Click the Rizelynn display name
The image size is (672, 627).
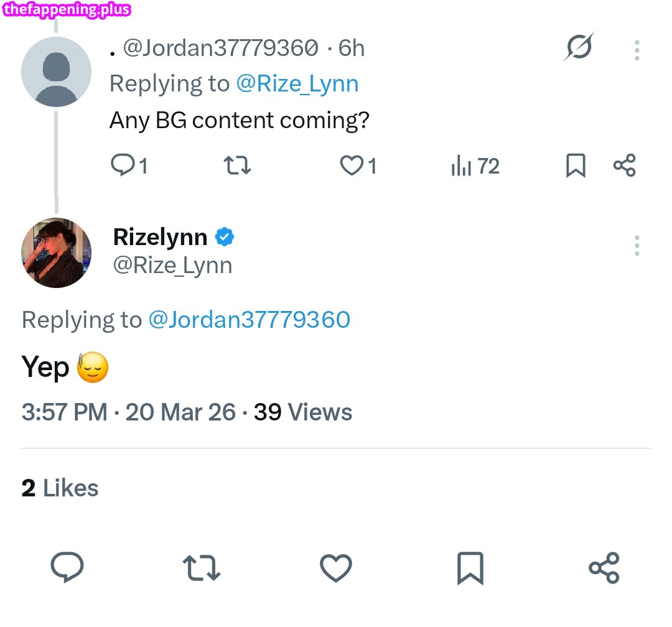[x=160, y=237]
